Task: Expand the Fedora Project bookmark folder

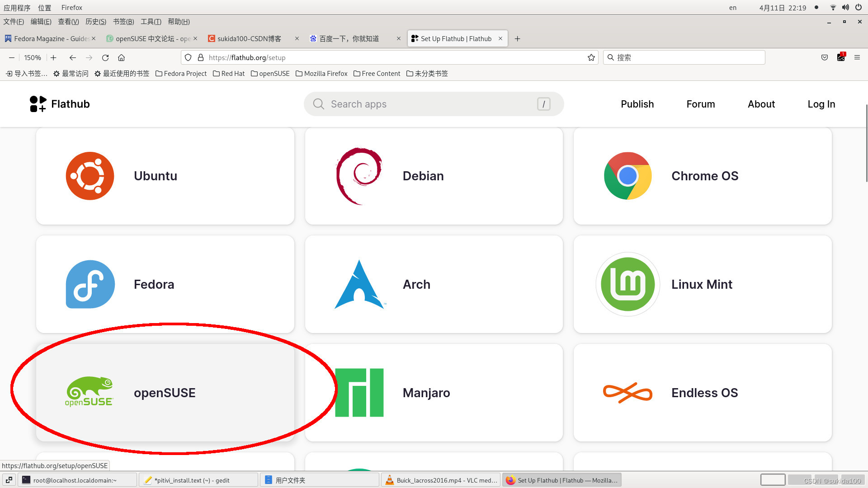Action: [x=181, y=73]
